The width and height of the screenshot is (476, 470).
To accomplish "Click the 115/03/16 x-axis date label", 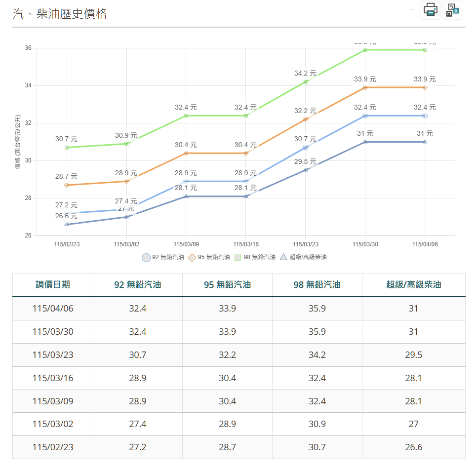I will (x=246, y=244).
